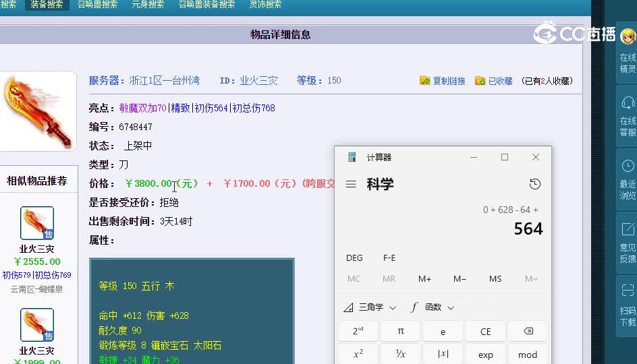Open 意见反馈 feedback icon

point(628,229)
